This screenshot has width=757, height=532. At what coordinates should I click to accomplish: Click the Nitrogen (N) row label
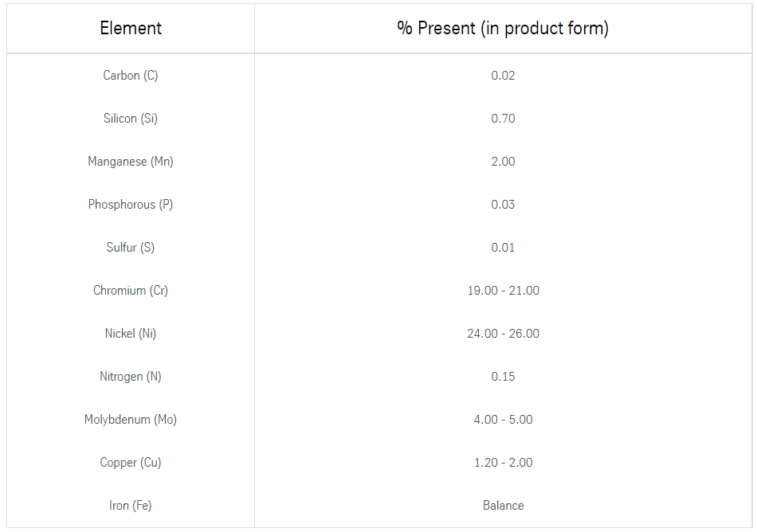(131, 377)
